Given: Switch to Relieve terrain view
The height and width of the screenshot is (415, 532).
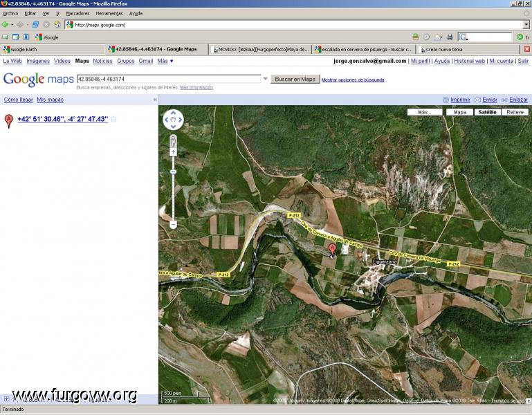Looking at the screenshot, I should pyautogui.click(x=515, y=112).
